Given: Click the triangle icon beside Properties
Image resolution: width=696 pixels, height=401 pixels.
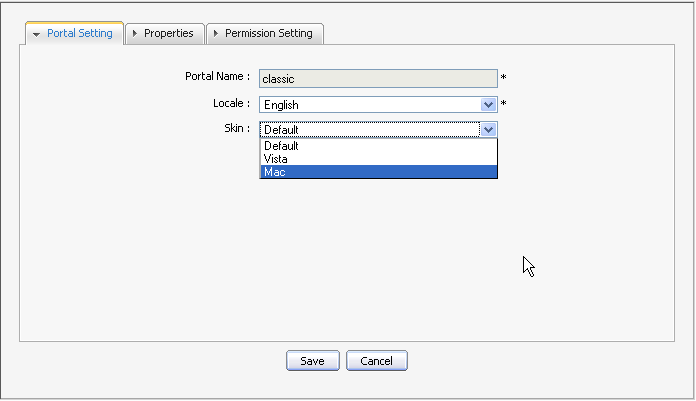Looking at the screenshot, I should pyautogui.click(x=135, y=33).
